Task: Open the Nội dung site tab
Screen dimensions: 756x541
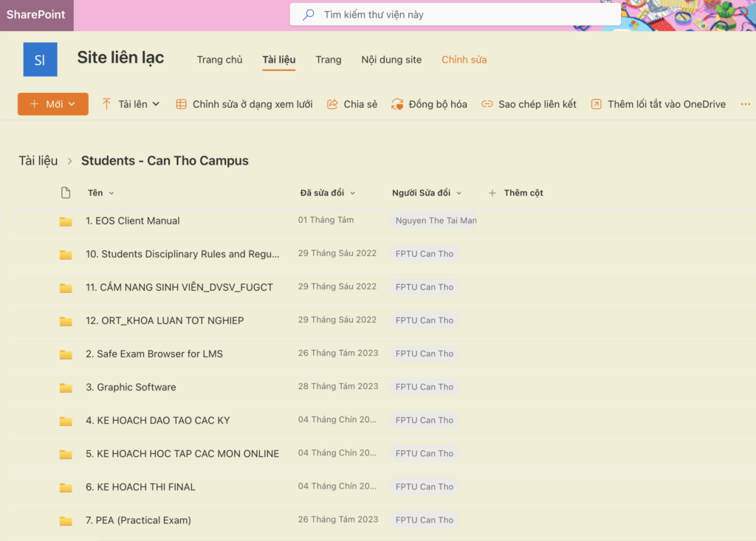Action: pos(391,60)
